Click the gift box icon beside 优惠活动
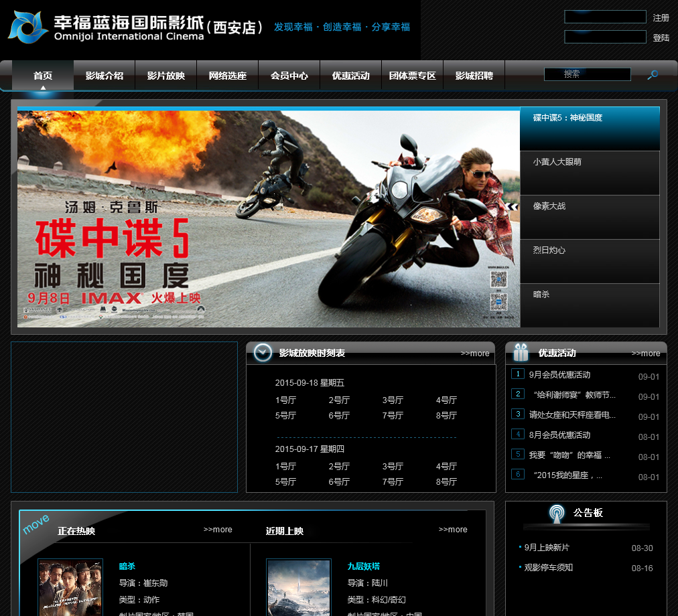 [521, 352]
